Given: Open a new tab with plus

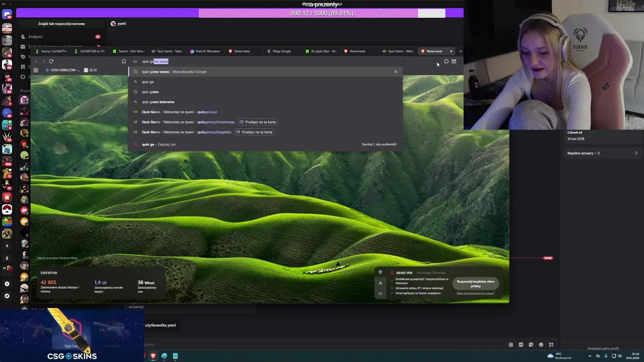Looking at the screenshot, I should pyautogui.click(x=460, y=51).
